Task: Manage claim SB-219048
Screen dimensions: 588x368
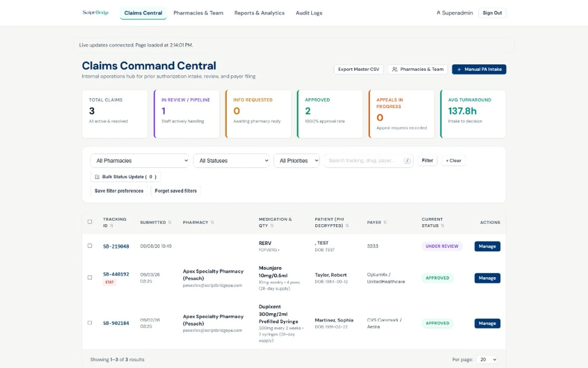Action: click(x=487, y=246)
